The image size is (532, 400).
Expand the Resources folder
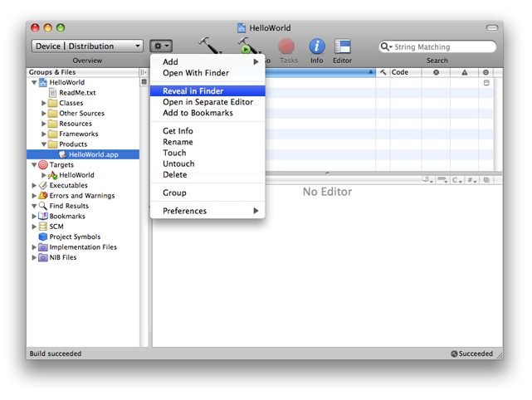[44, 124]
